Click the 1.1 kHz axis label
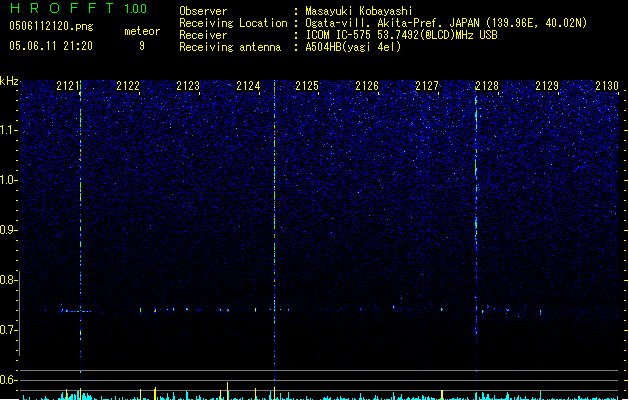Image resolution: width=629 pixels, height=400 pixels. [x=9, y=130]
